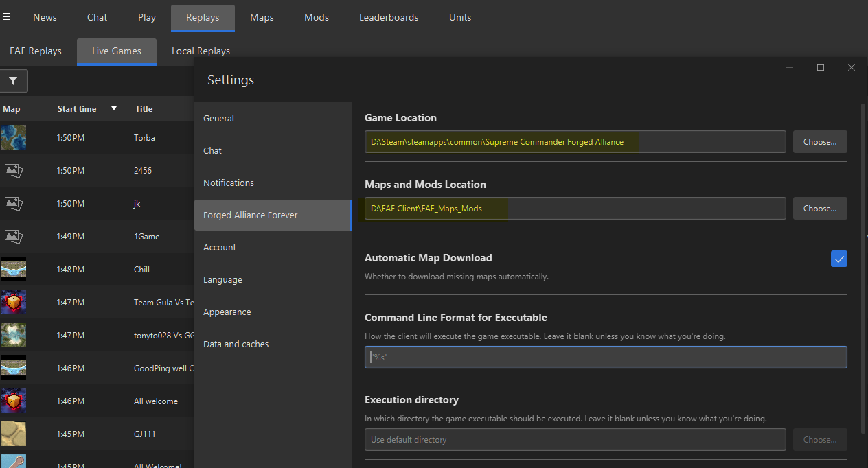This screenshot has height=468, width=868.
Task: Click the Torba map thumbnail
Action: (14, 137)
